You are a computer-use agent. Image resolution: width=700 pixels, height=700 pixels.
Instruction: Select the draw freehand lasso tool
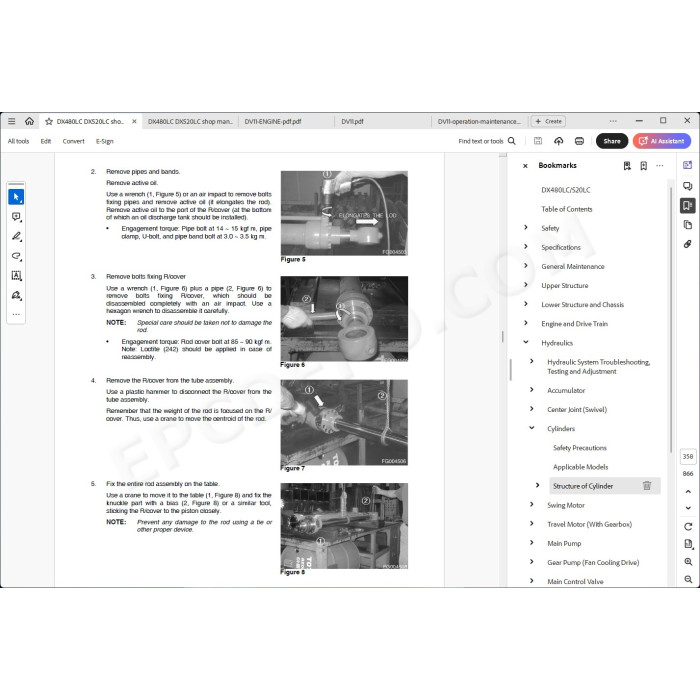point(16,256)
